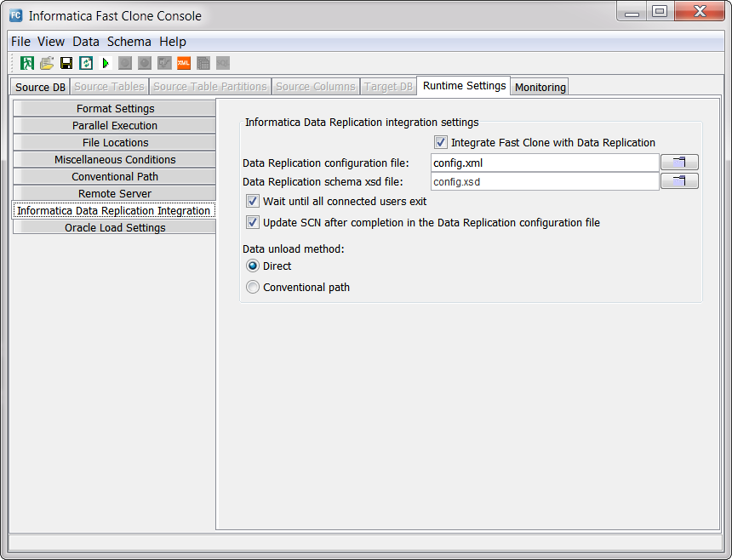Open Format Settings section
Screen dimensions: 732x560
click(115, 109)
